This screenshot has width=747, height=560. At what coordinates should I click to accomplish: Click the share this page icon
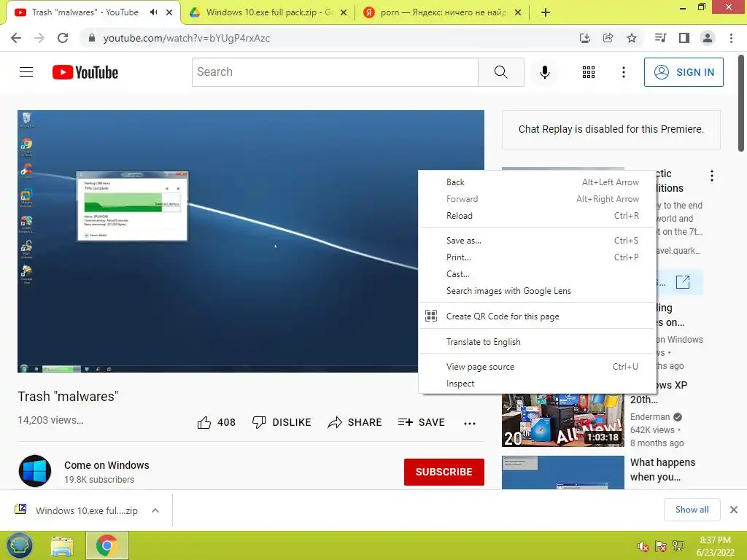[x=608, y=38]
